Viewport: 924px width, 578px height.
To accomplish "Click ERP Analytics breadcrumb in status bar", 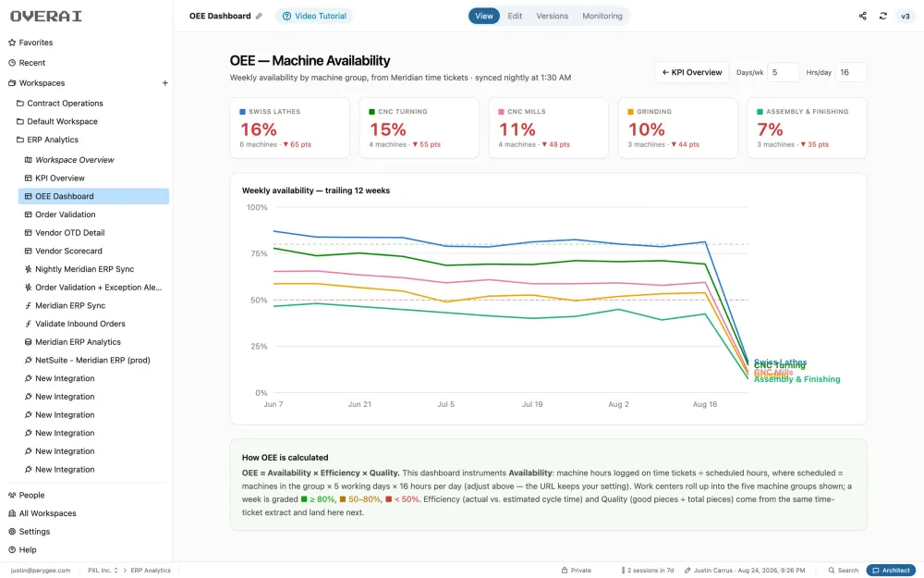I will (x=151, y=571).
